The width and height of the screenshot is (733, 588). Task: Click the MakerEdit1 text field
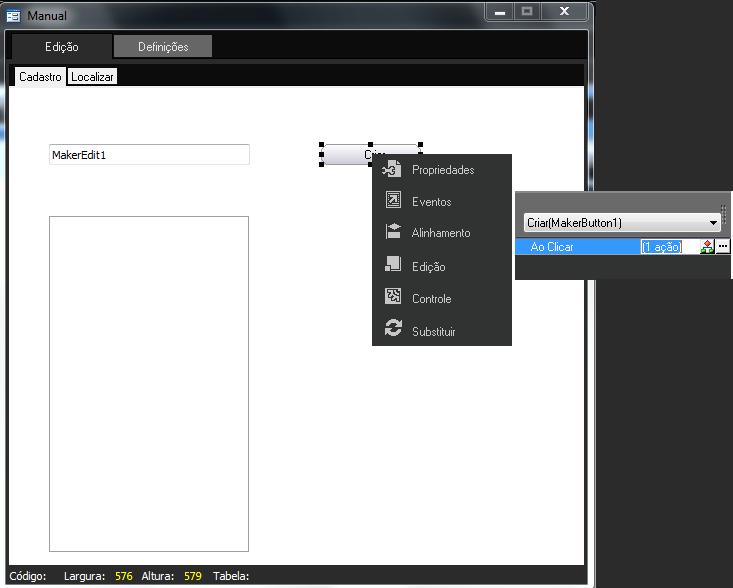pyautogui.click(x=149, y=155)
